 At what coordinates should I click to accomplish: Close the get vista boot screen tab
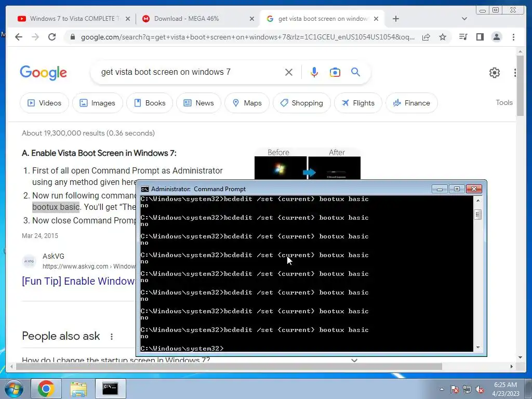click(376, 19)
